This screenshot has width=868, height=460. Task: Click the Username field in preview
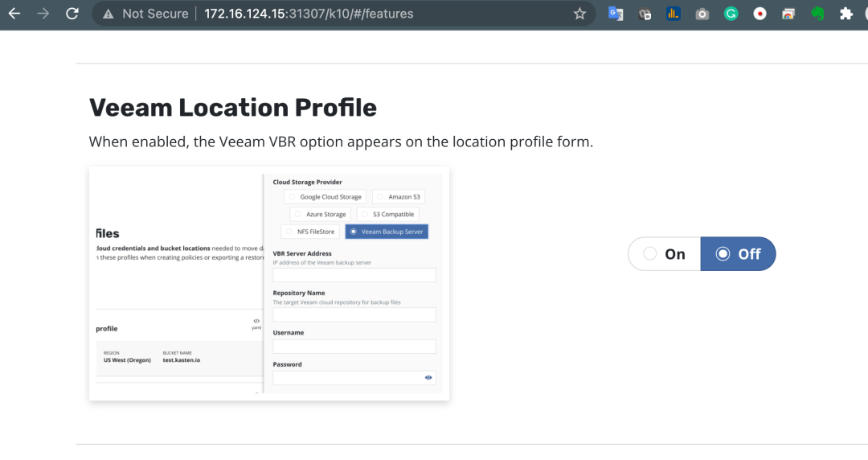(x=354, y=347)
